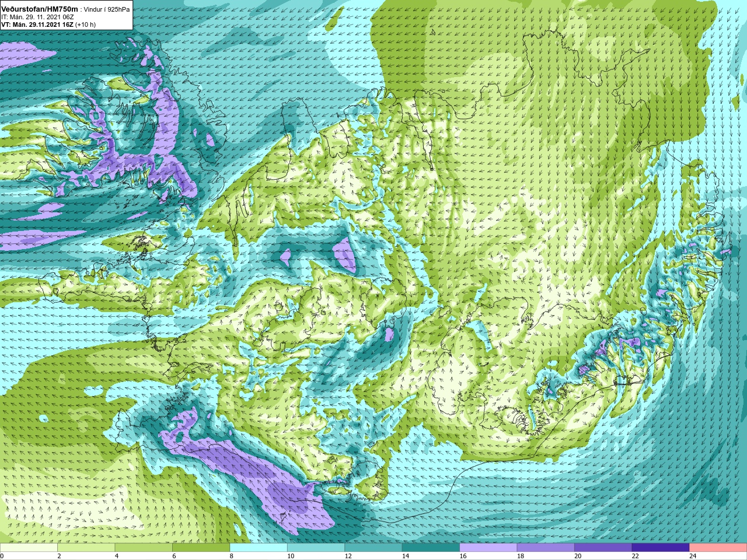Click the legend scale label "0"
The width and height of the screenshot is (747, 560).
(2, 556)
